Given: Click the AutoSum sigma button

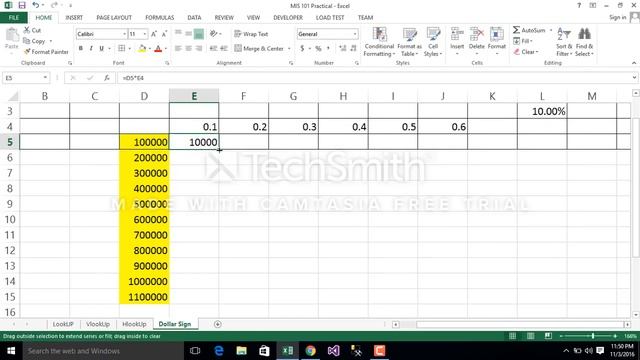Looking at the screenshot, I should coord(529,30).
